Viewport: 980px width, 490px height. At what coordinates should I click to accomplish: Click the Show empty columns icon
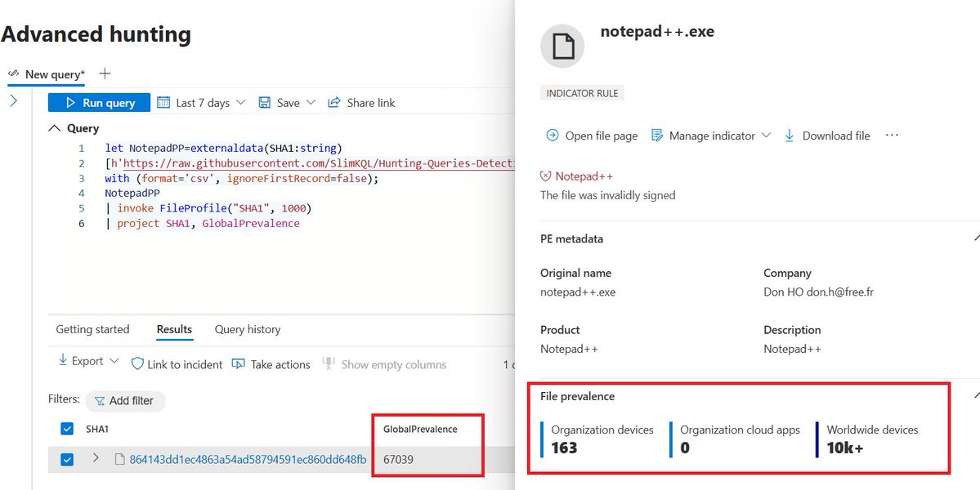(x=329, y=363)
